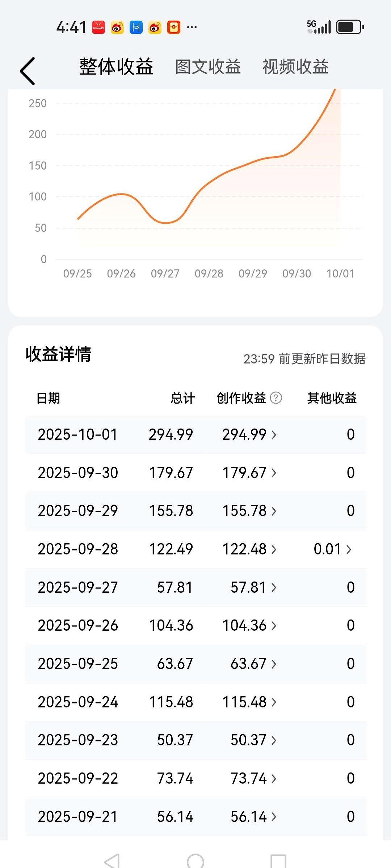Tap the recent apps square button

(278, 861)
